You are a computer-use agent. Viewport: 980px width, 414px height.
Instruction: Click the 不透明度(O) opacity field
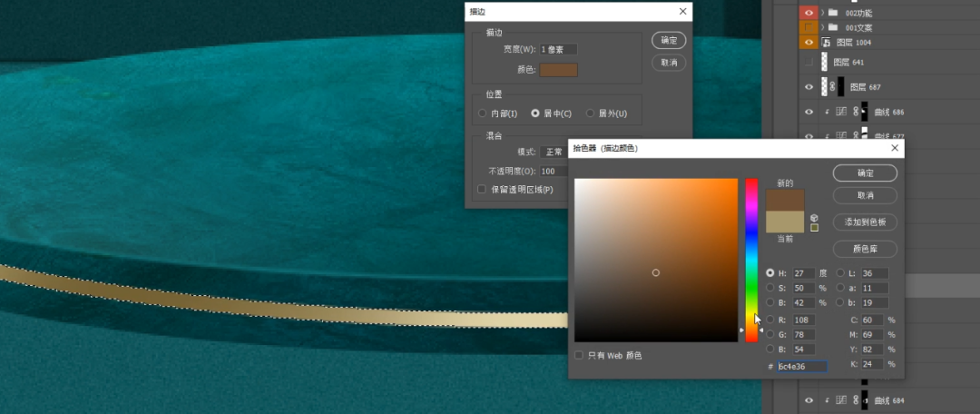point(554,171)
